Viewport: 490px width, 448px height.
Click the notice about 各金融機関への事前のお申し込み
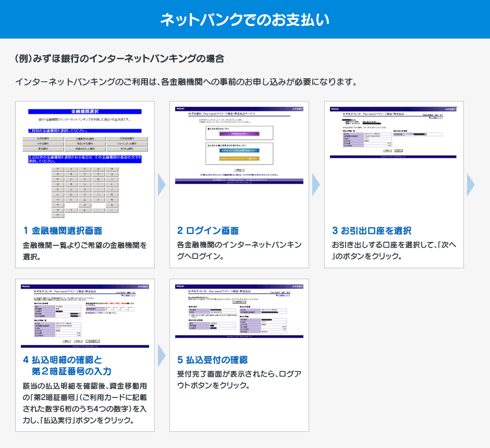(186, 82)
